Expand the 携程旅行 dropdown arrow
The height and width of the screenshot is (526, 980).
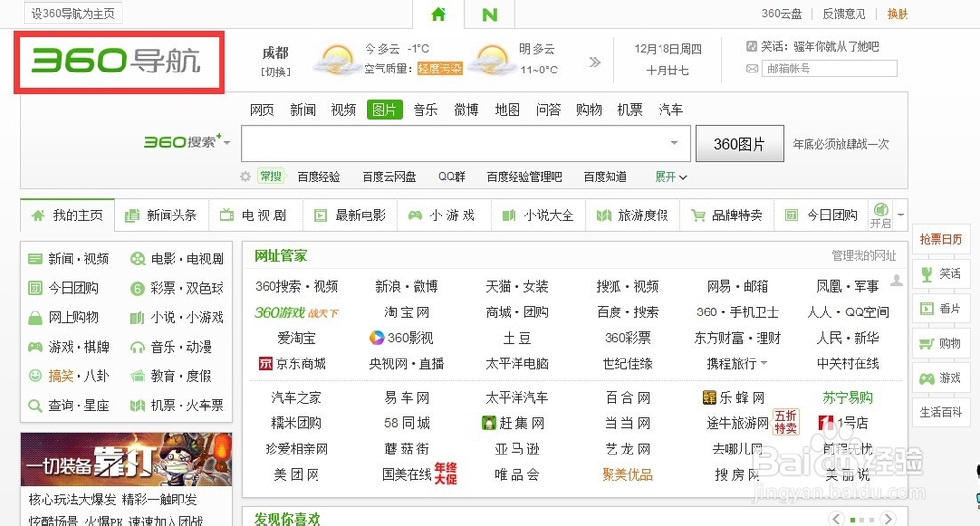(764, 363)
